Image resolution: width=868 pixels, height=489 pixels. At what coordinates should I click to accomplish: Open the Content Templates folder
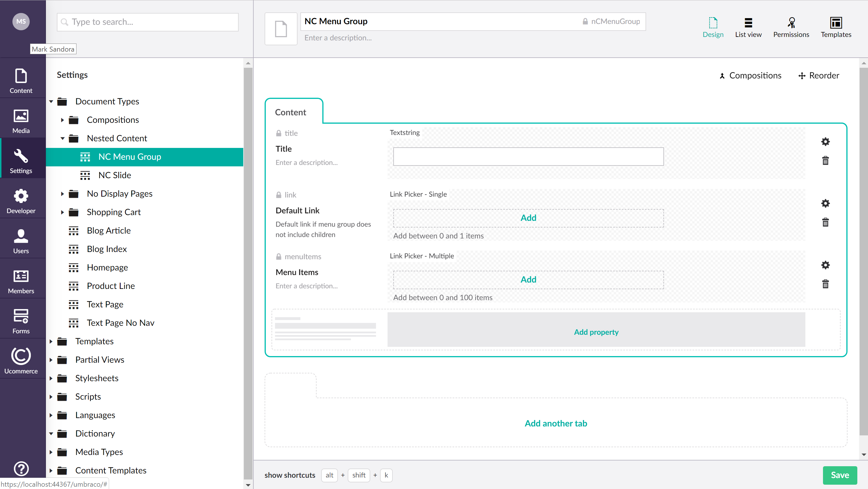[111, 471]
